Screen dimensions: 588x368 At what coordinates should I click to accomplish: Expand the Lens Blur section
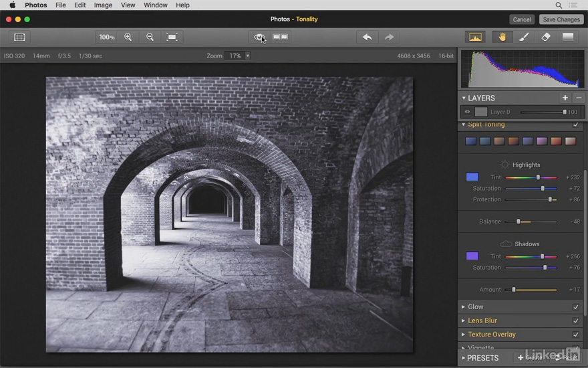[463, 320]
